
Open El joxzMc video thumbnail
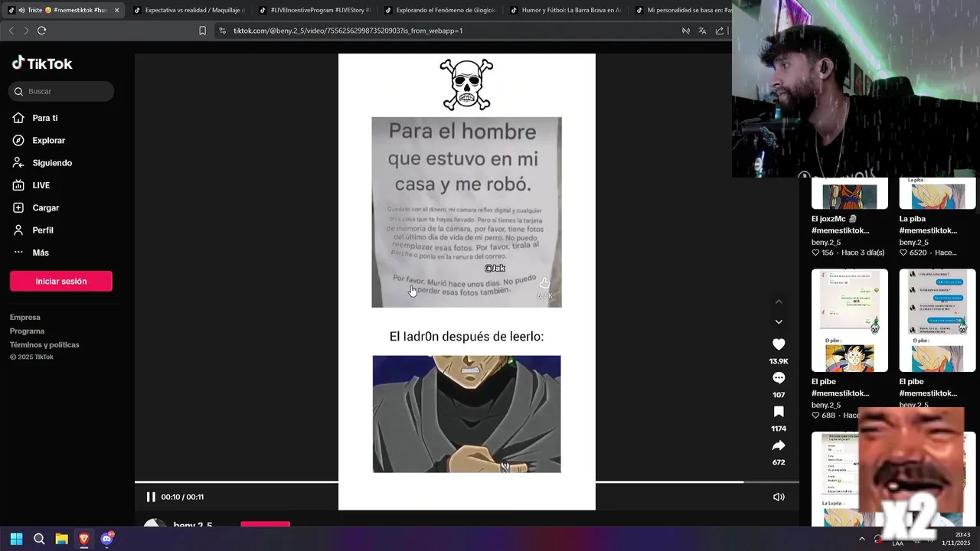pos(850,194)
